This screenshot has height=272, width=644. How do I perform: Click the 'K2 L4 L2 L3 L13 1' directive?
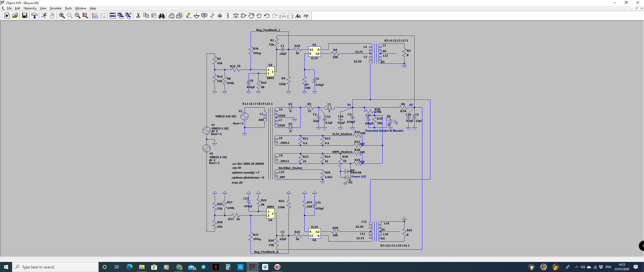point(396,41)
